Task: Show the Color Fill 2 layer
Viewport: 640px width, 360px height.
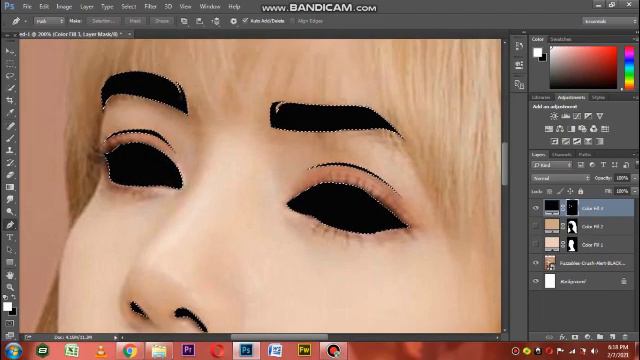Action: 536,226
